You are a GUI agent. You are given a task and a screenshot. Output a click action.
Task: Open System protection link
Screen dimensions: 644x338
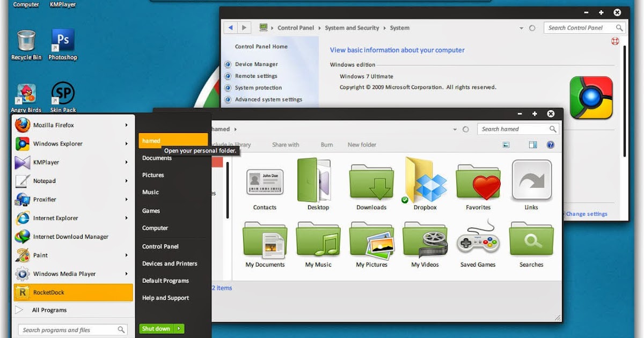(x=258, y=88)
